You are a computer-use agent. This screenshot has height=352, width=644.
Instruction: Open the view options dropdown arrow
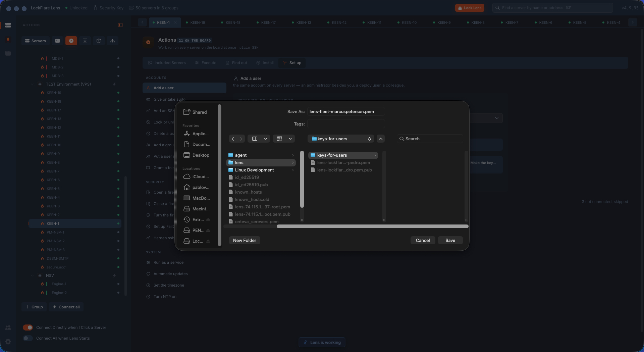tap(265, 139)
